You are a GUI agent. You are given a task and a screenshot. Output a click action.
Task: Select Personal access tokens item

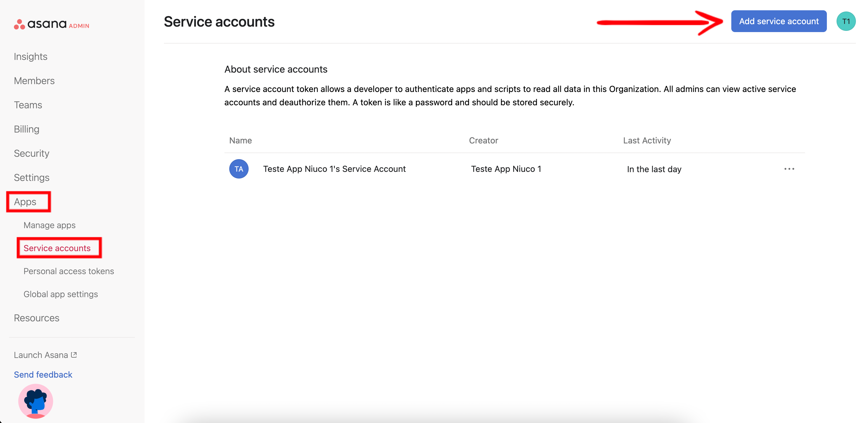pos(69,271)
